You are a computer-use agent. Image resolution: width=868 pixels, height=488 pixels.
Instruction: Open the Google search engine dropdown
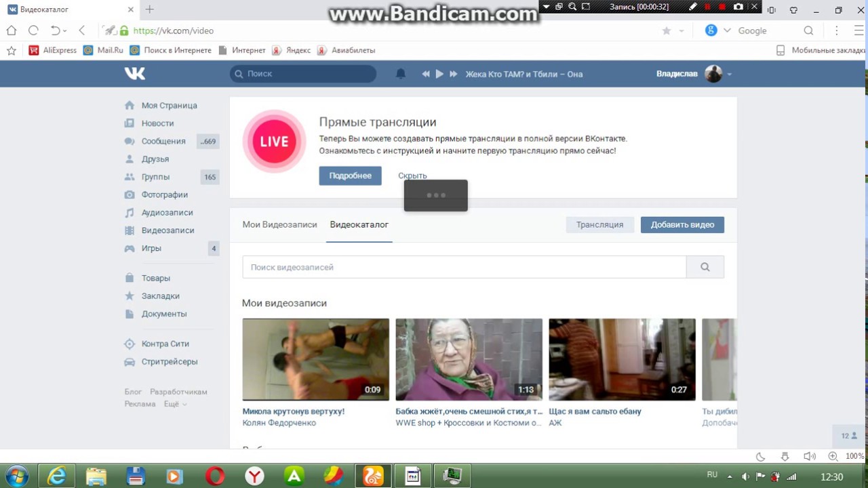pos(727,30)
